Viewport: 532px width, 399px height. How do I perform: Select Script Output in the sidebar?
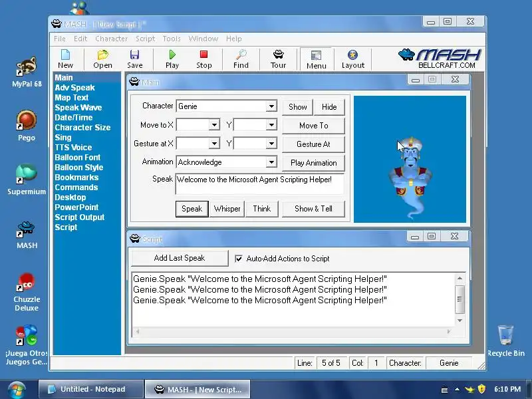(80, 217)
